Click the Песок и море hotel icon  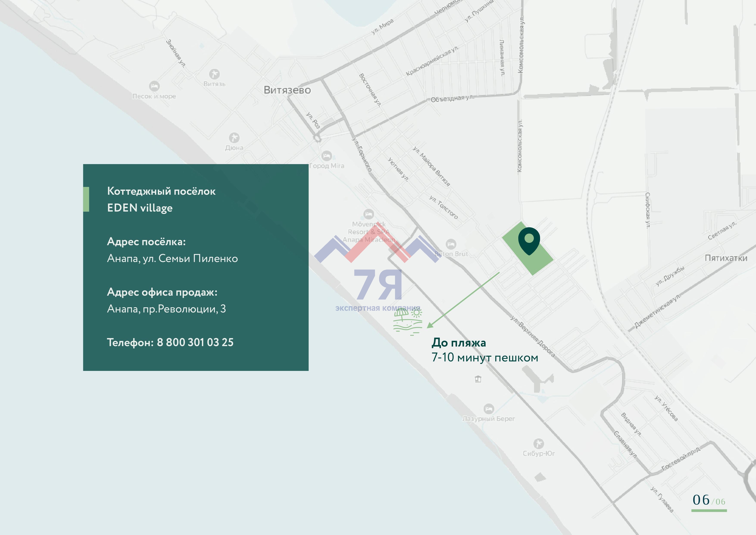click(154, 86)
